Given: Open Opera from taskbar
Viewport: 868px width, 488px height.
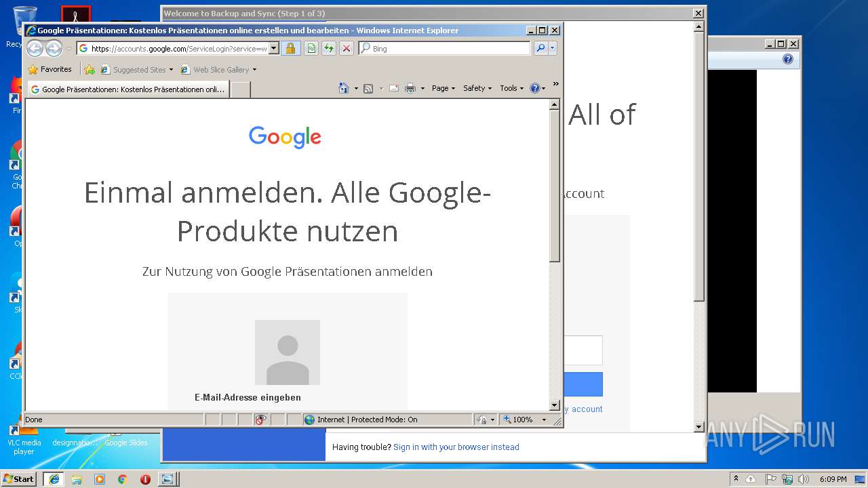Looking at the screenshot, I should 145,479.
